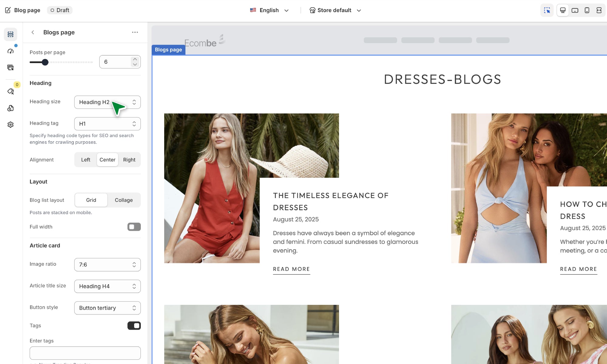
Task: Switch to tablet preview icon
Action: tap(575, 10)
